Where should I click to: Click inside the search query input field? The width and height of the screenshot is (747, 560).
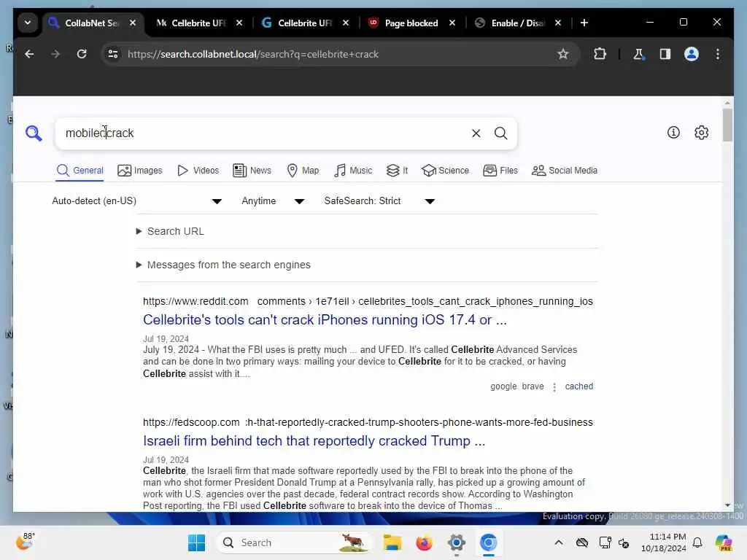point(264,133)
